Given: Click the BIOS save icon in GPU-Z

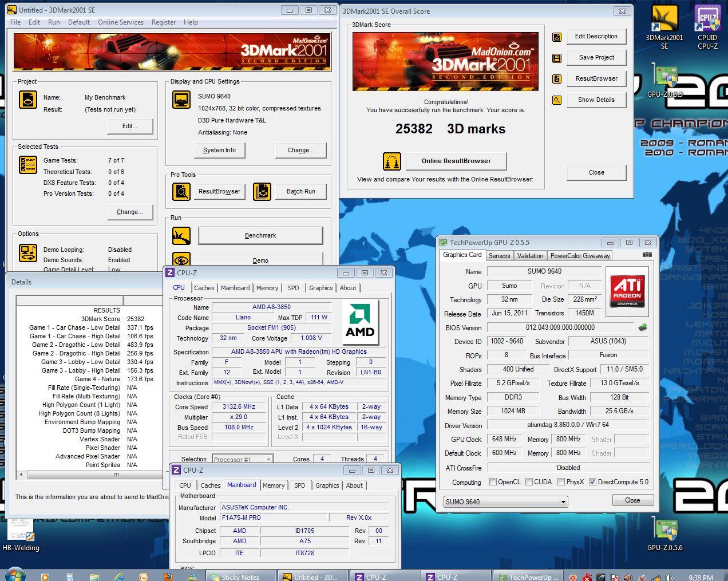Looking at the screenshot, I should pos(643,327).
